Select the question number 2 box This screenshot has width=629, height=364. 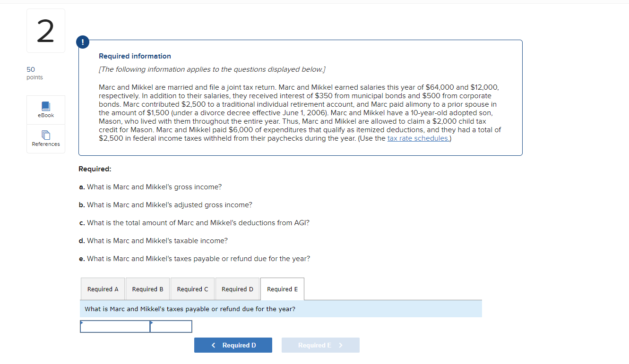click(45, 30)
